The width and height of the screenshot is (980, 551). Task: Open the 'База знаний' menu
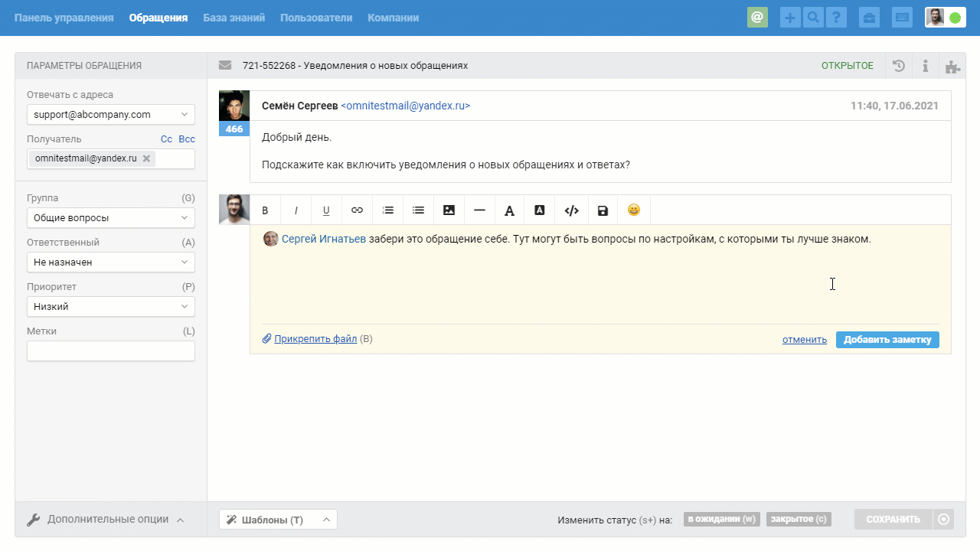pyautogui.click(x=234, y=18)
